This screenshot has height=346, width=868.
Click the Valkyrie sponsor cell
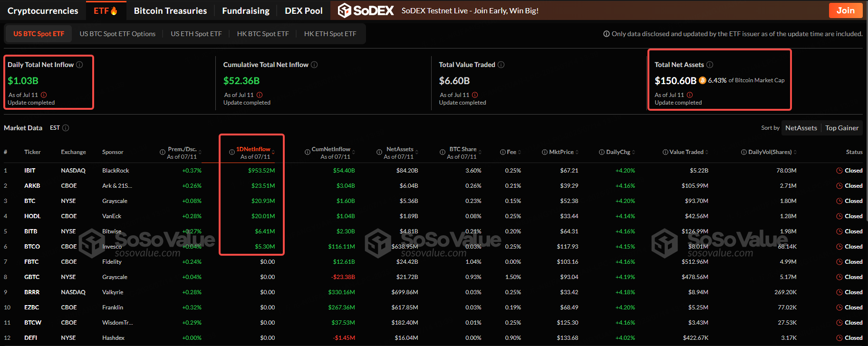pyautogui.click(x=113, y=292)
